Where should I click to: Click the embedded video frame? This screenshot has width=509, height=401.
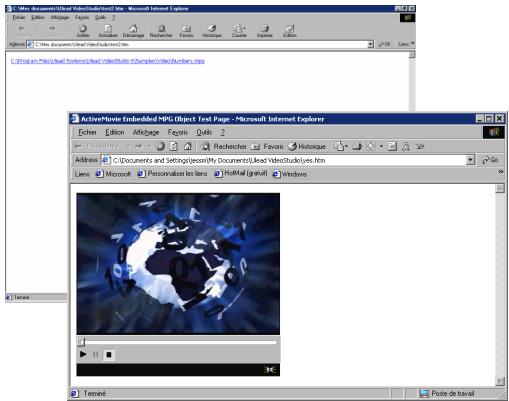pos(178,264)
